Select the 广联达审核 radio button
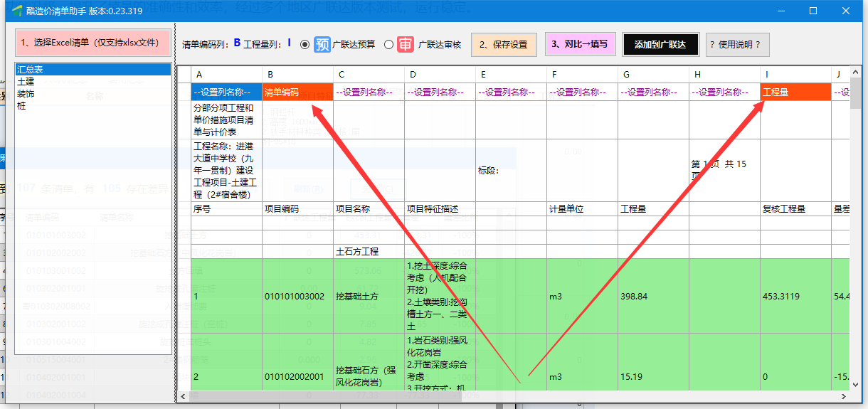The width and height of the screenshot is (868, 409). point(388,44)
